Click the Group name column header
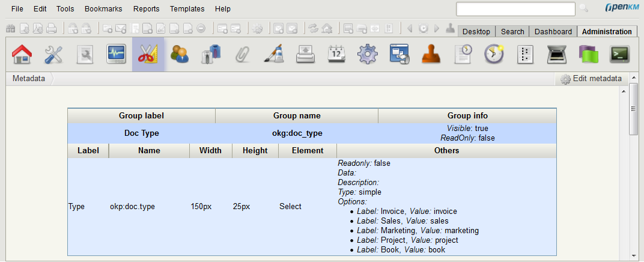 (297, 116)
